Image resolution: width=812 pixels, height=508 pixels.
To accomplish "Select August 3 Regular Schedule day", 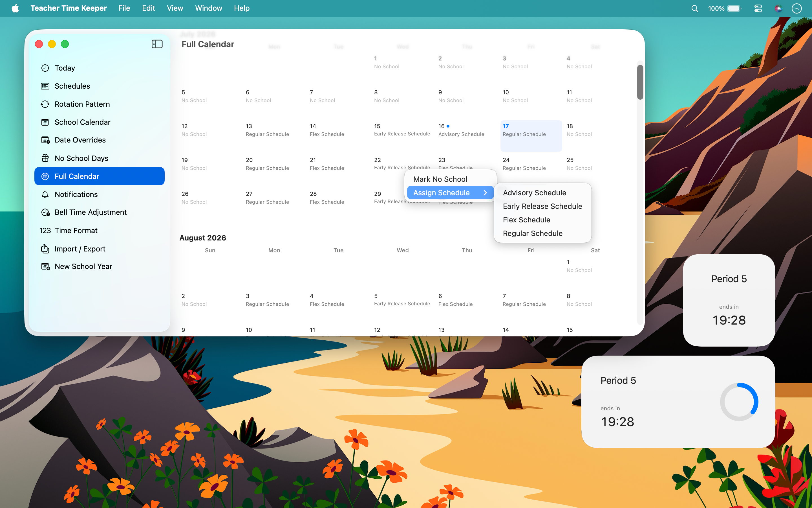I will pyautogui.click(x=274, y=306).
